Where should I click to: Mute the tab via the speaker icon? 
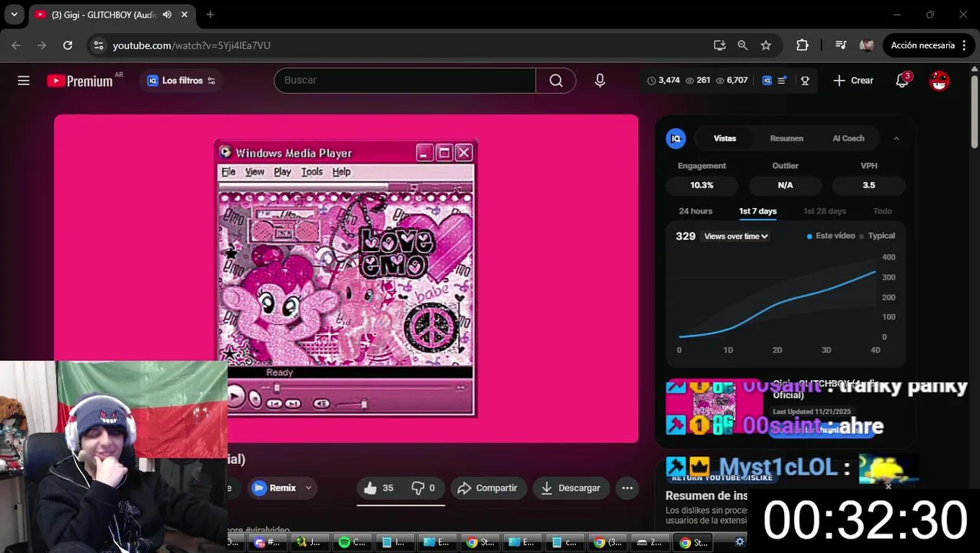167,15
